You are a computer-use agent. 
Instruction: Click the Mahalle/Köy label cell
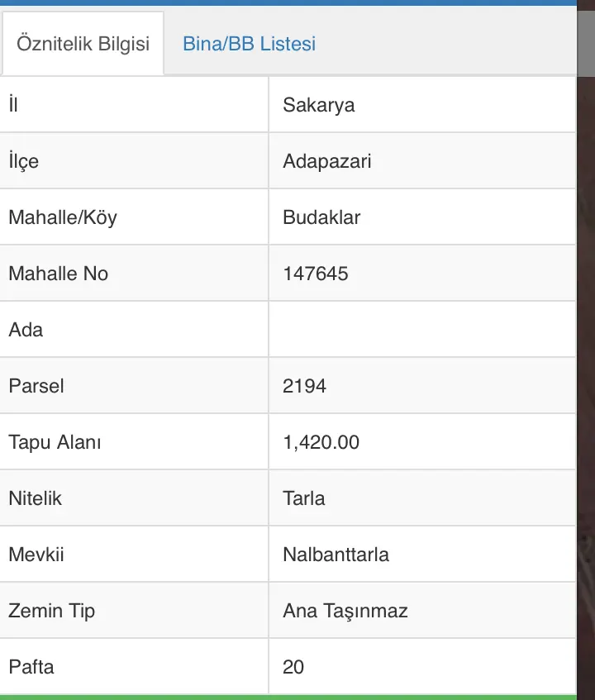(x=134, y=217)
